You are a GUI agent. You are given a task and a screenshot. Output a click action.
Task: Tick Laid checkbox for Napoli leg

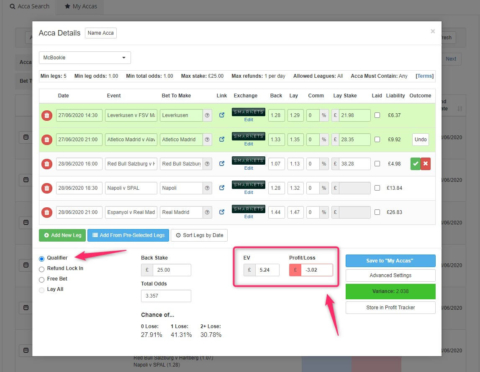point(377,188)
